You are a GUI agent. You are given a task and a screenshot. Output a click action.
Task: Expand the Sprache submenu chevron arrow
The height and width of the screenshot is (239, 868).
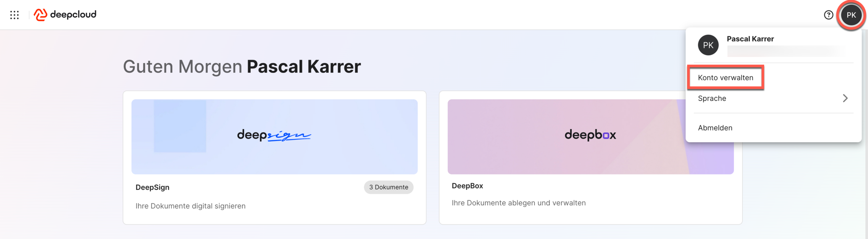pos(845,98)
